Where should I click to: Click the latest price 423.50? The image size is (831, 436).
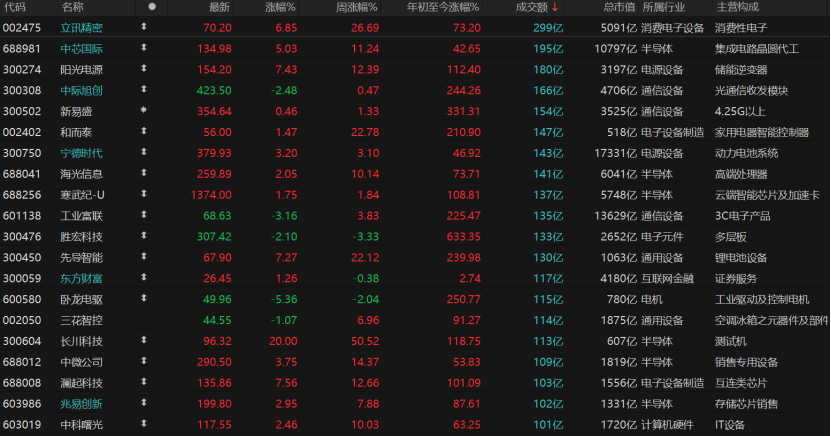[214, 91]
